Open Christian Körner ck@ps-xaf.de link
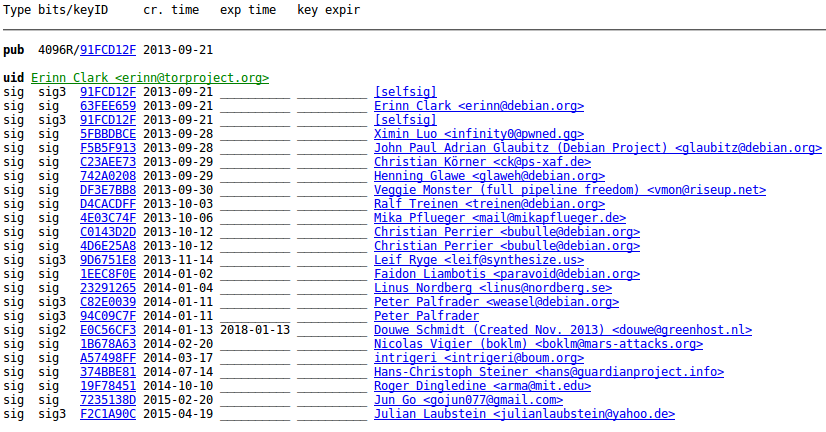This screenshot has height=432, width=826. point(482,162)
